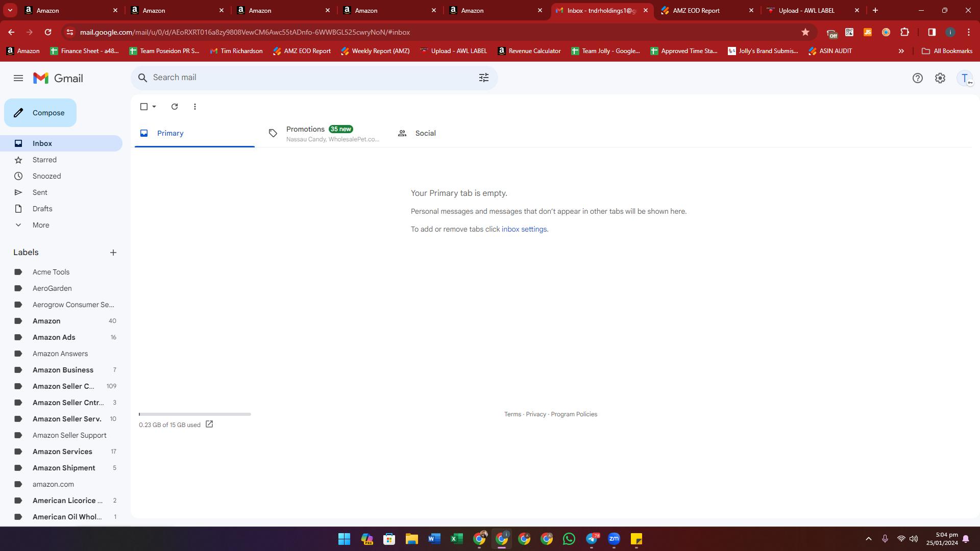Create a new label with plus icon
This screenshot has width=980, height=551.
(113, 253)
